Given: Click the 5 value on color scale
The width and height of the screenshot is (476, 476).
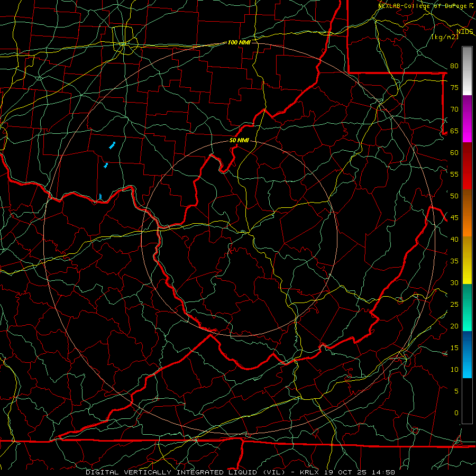Looking at the screenshot, I should (x=456, y=391).
